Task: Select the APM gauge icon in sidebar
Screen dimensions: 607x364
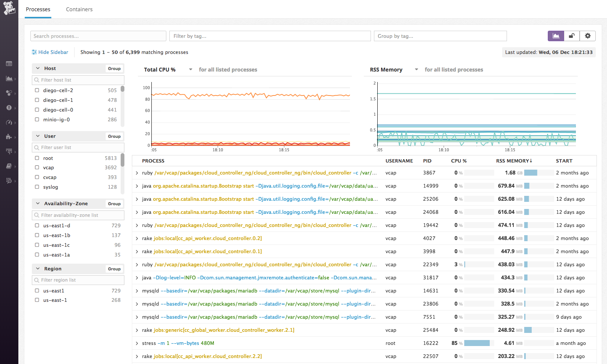Action: [x=9, y=122]
